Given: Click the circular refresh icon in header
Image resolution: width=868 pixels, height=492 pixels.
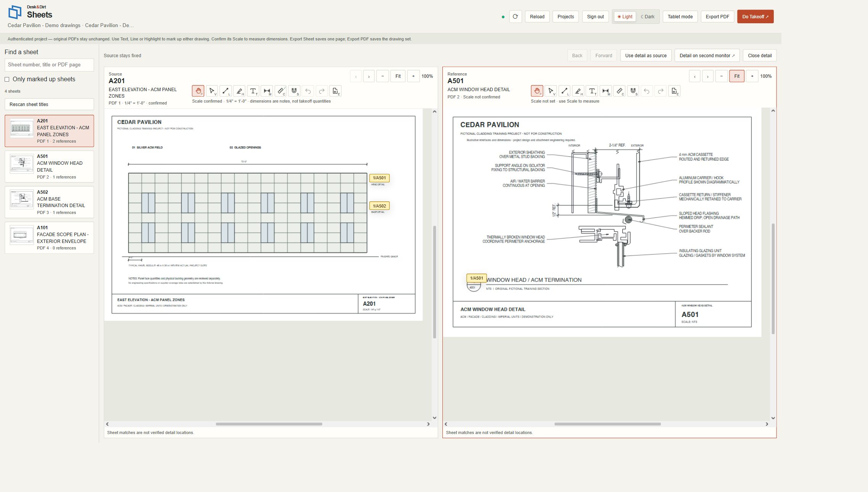Looking at the screenshot, I should pyautogui.click(x=515, y=16).
